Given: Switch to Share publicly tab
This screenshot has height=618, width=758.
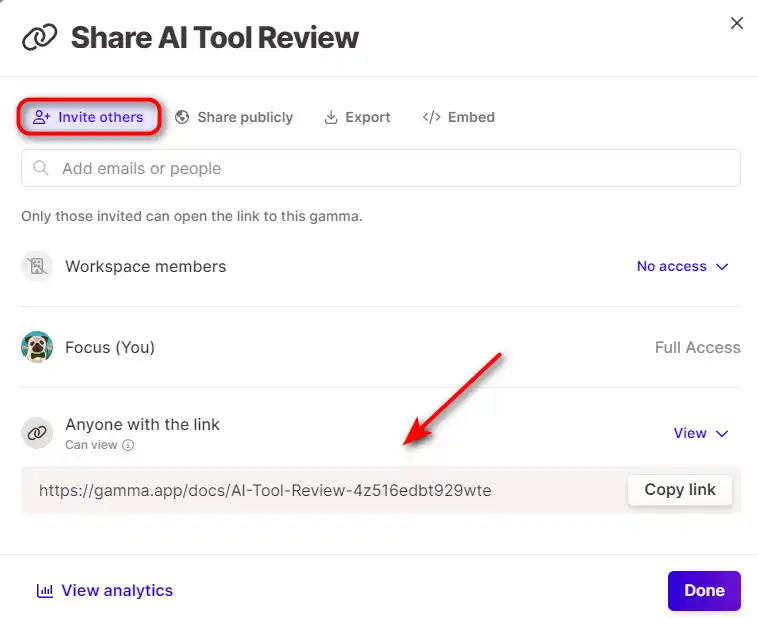Looking at the screenshot, I should click(234, 117).
